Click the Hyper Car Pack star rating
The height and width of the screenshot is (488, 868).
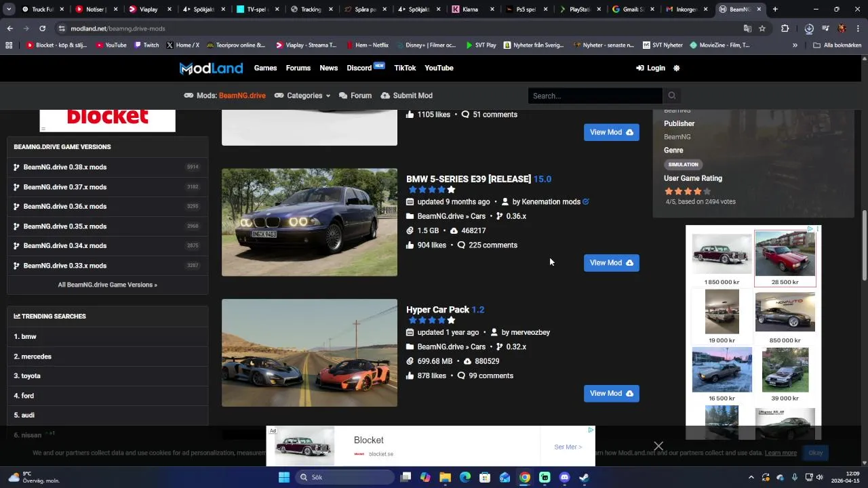pyautogui.click(x=431, y=320)
